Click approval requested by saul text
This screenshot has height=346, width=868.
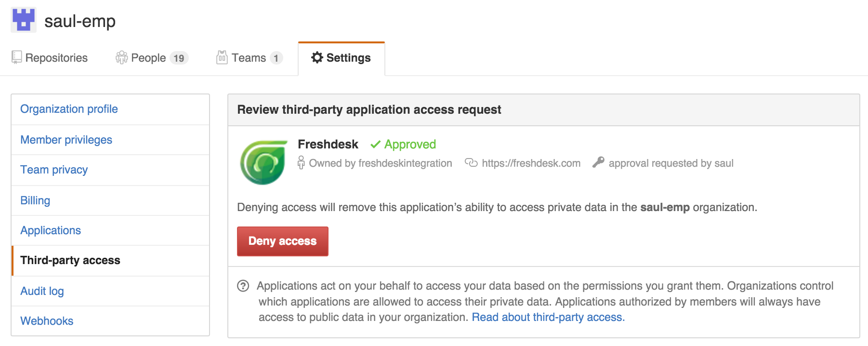tap(671, 163)
